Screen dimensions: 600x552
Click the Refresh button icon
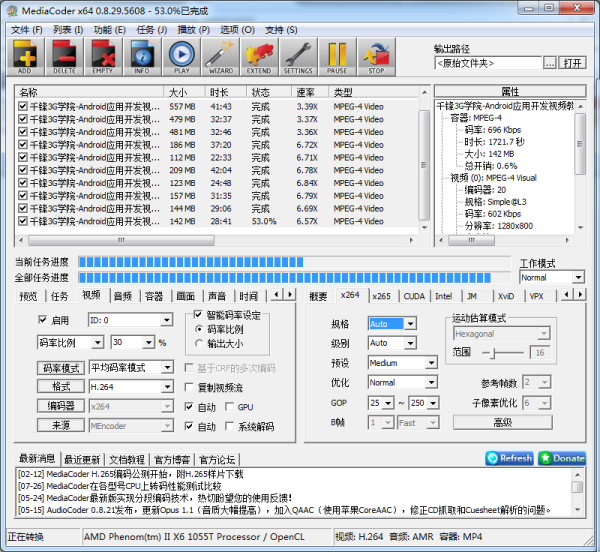[x=509, y=458]
